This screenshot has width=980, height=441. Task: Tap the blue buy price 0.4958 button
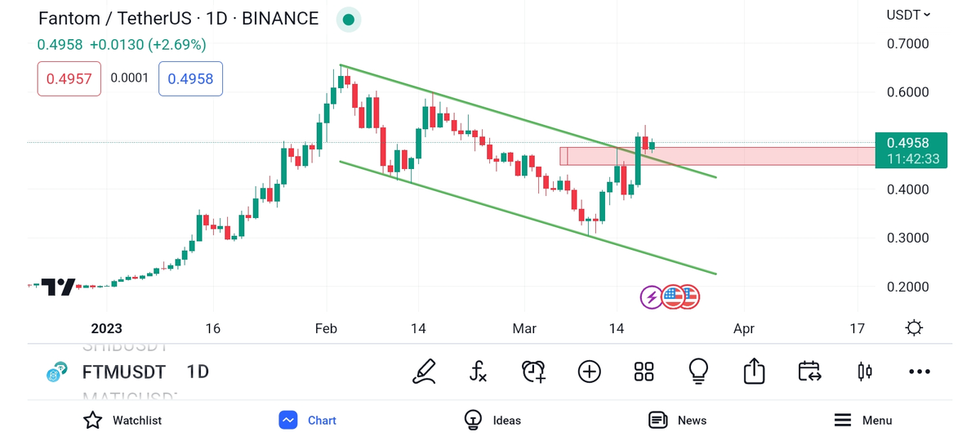click(190, 79)
